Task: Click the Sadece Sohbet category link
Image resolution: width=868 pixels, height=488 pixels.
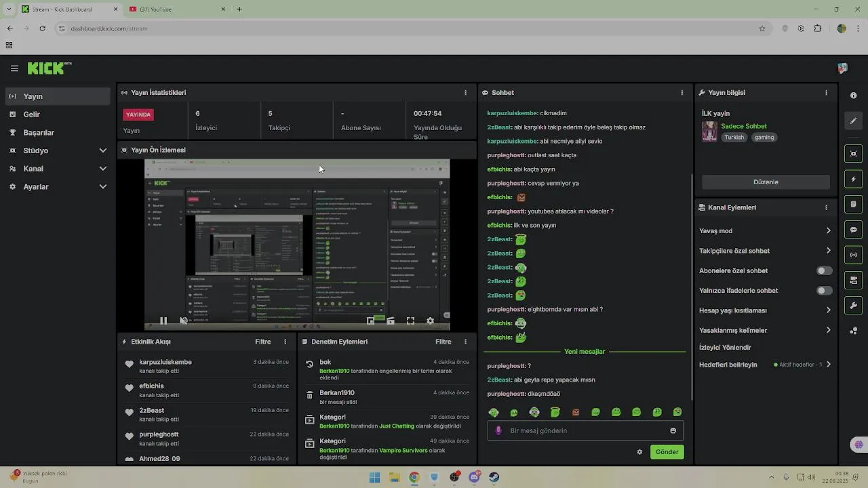Action: click(x=744, y=126)
